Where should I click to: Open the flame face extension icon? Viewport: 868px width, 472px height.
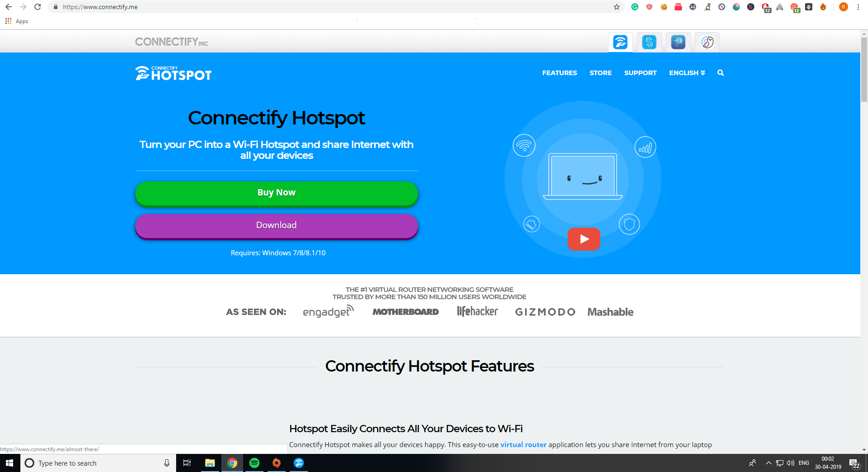click(x=823, y=7)
